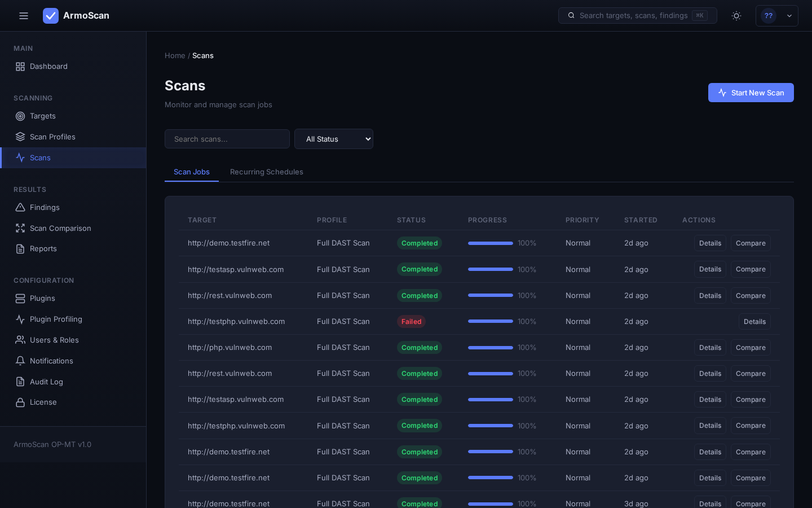Viewport: 812px width, 508px height.
Task: Click the ArmoScan OP-MT v1.0 version text
Action: click(52, 444)
